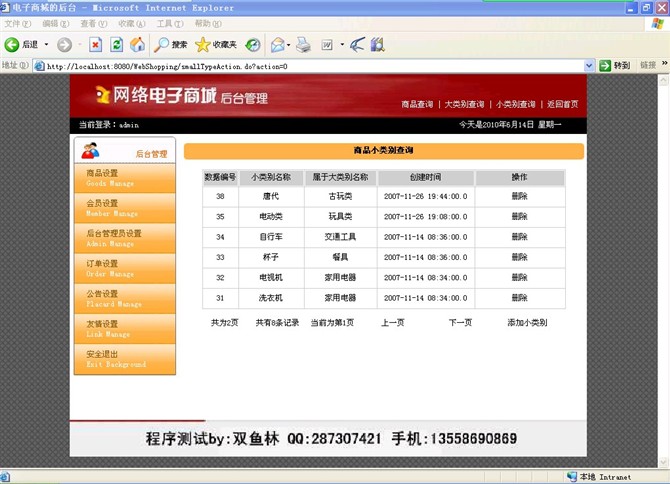
Task: Open the History/media icon in toolbar
Action: [253, 45]
